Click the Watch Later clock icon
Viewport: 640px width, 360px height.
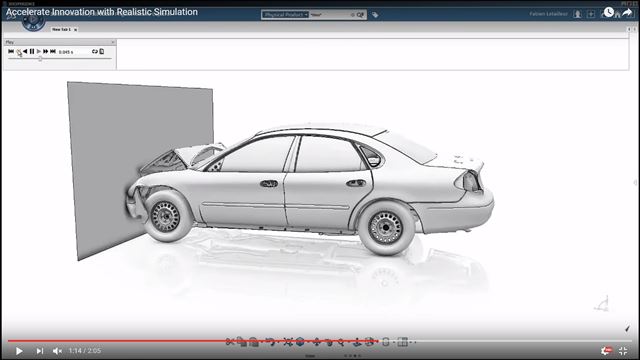[x=609, y=12]
